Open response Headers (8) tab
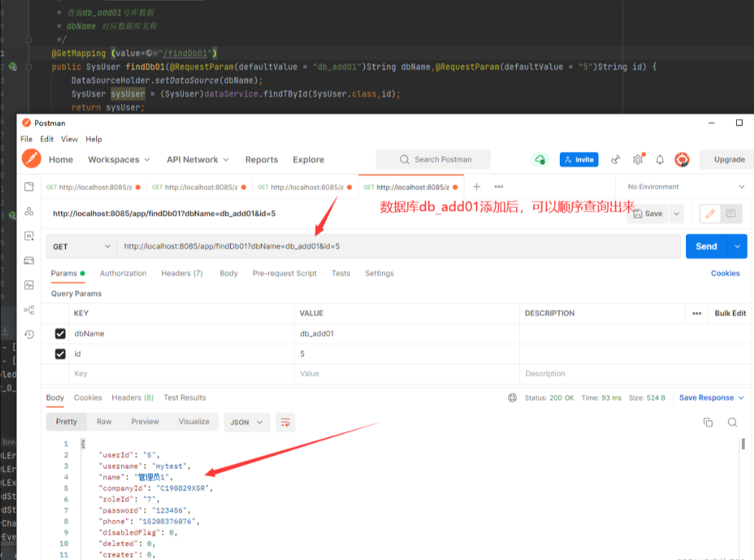The width and height of the screenshot is (754, 560). tap(133, 398)
